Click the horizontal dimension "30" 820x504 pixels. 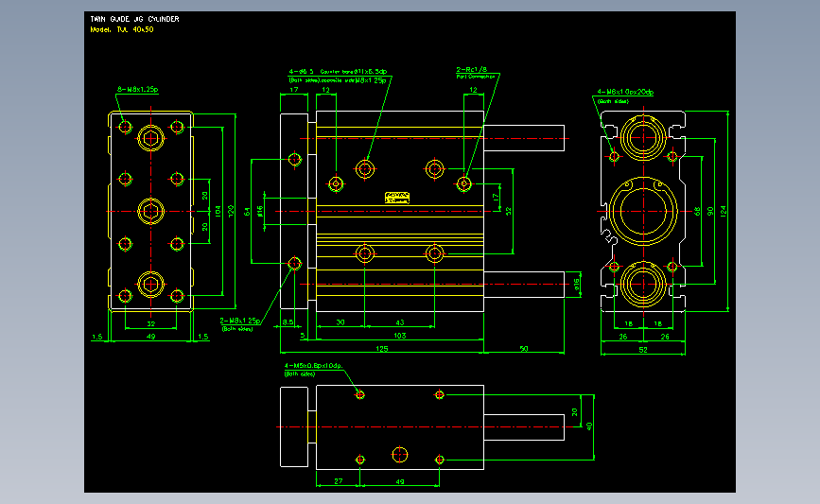(340, 322)
